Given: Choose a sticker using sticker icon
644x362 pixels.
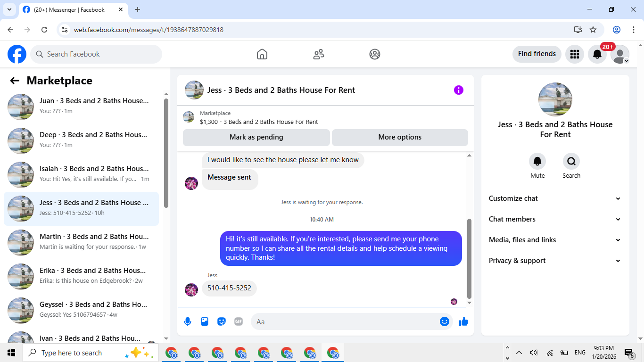Looking at the screenshot, I should coord(222,321).
